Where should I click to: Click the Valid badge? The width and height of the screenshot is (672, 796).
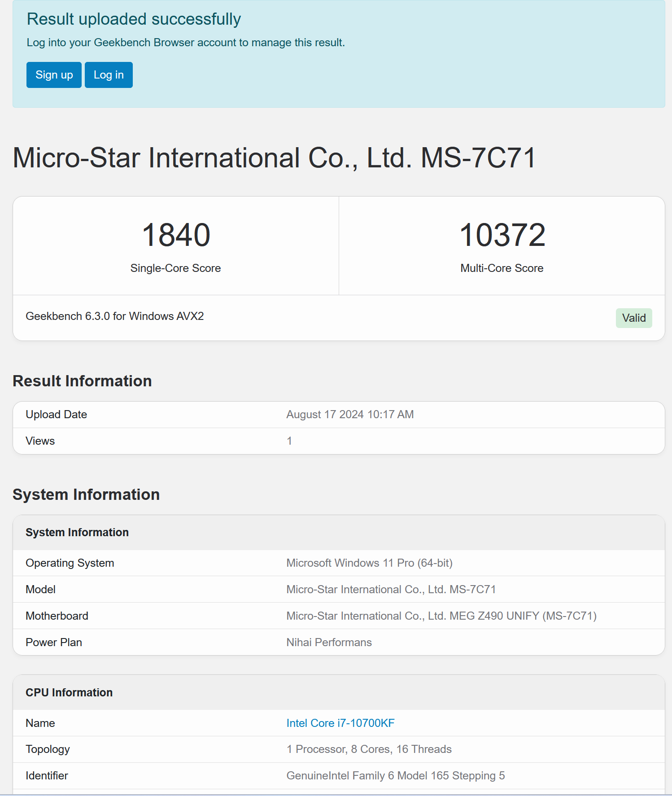634,318
